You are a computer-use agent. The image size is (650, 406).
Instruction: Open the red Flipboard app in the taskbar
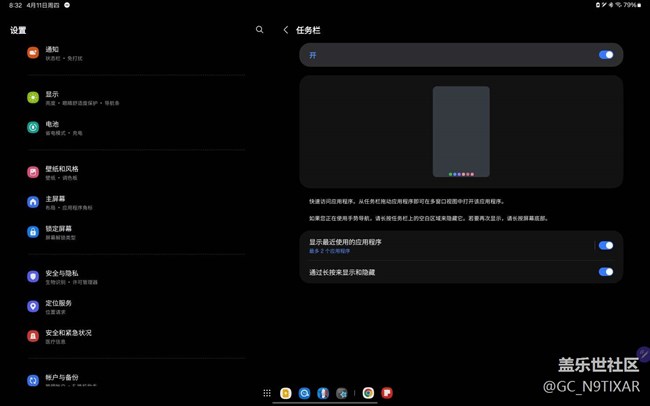[x=387, y=393]
